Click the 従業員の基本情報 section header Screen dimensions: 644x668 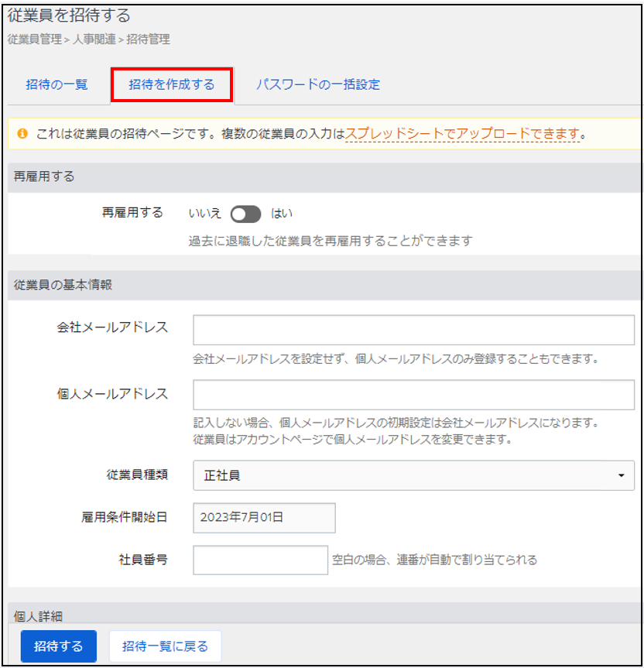[63, 285]
